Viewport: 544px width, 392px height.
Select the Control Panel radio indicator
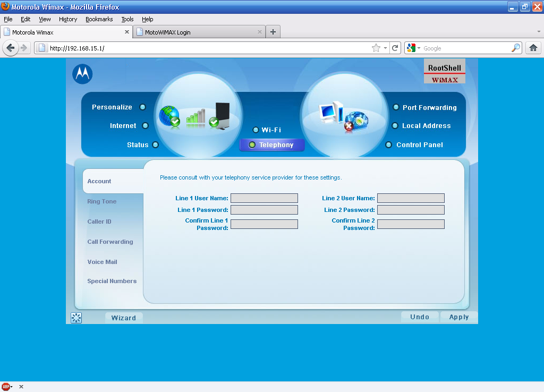pyautogui.click(x=389, y=144)
